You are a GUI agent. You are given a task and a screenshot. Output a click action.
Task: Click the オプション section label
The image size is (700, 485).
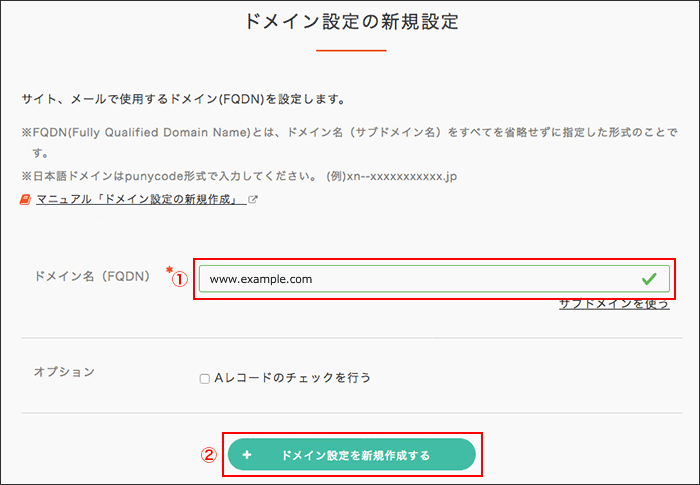(64, 372)
